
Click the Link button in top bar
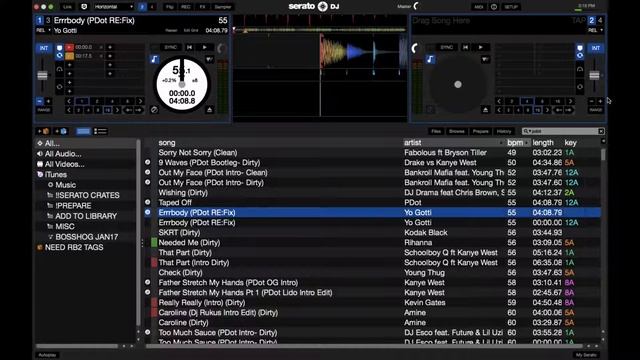pos(67,7)
